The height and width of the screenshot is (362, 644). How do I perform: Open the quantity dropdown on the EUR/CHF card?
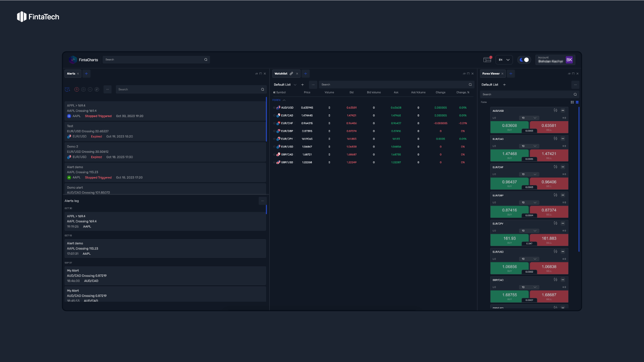pyautogui.click(x=529, y=174)
